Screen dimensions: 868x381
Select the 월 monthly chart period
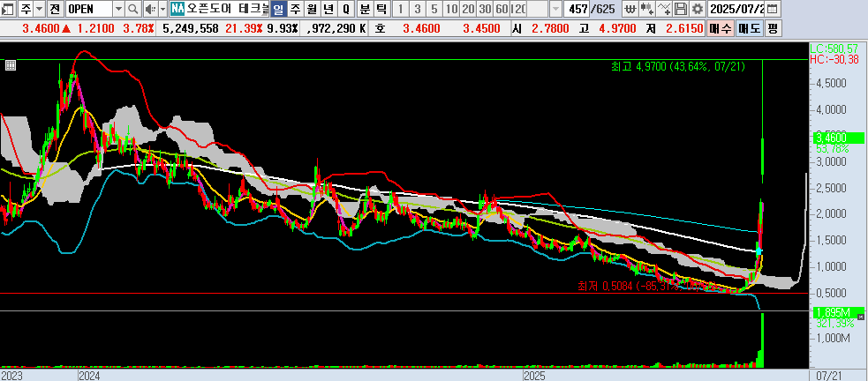click(x=312, y=9)
